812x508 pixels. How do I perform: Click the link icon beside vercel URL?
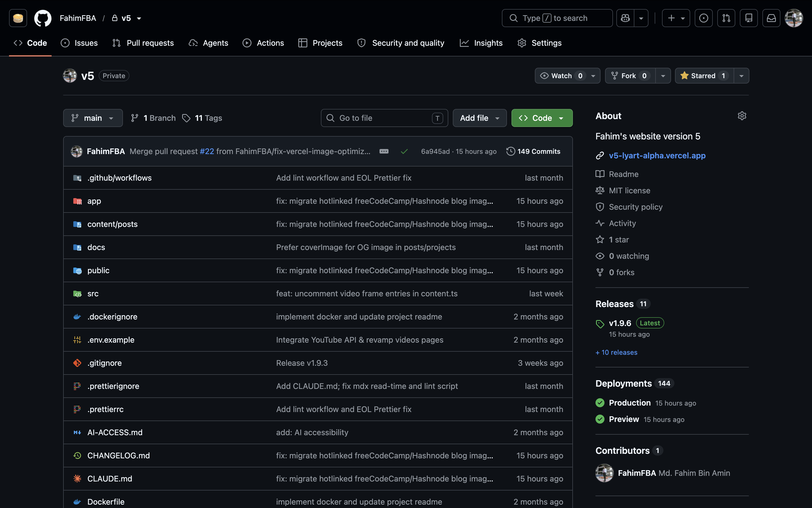pyautogui.click(x=600, y=156)
